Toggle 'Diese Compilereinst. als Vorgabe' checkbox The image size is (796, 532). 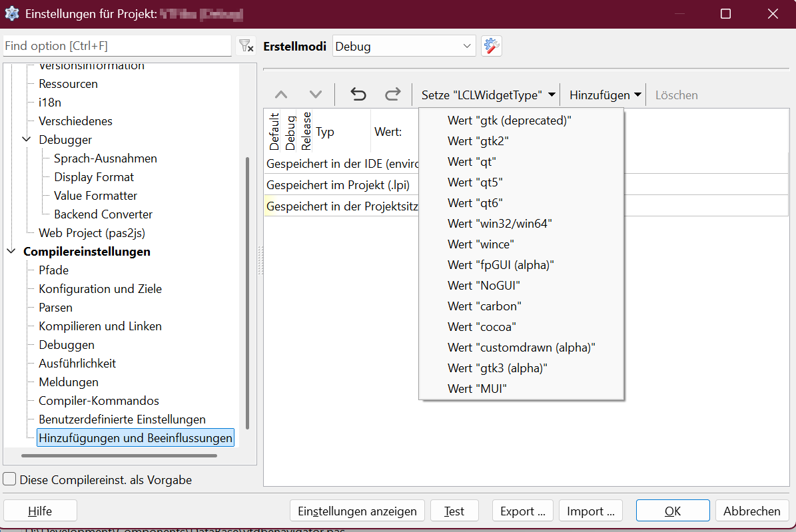tap(9, 479)
